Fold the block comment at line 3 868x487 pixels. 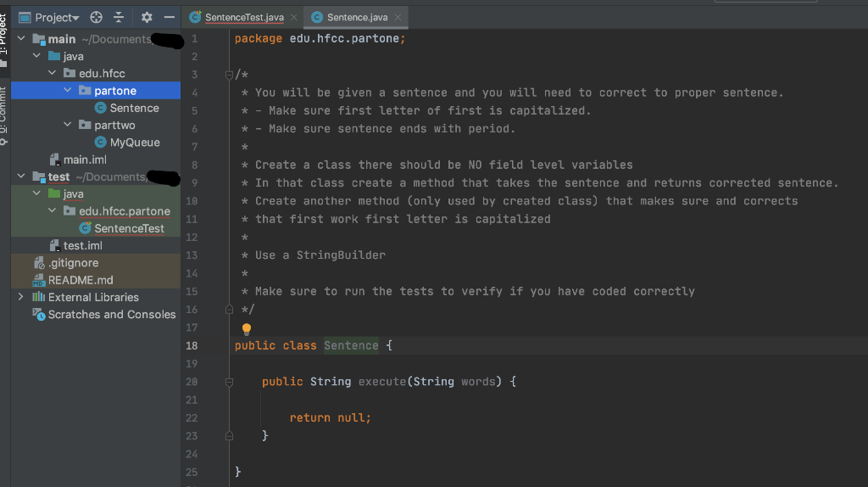pos(229,75)
